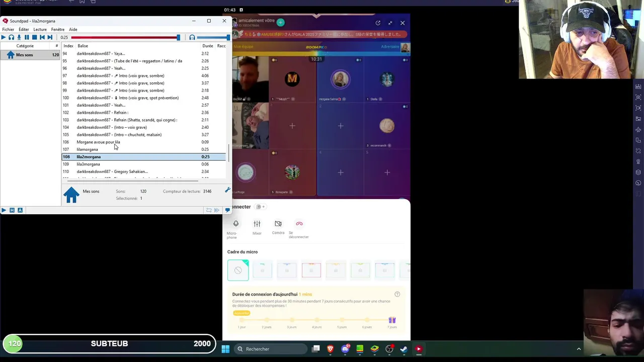Toggle the repeat loop icon in bottom bar
This screenshot has height=362, width=644.
[209, 210]
